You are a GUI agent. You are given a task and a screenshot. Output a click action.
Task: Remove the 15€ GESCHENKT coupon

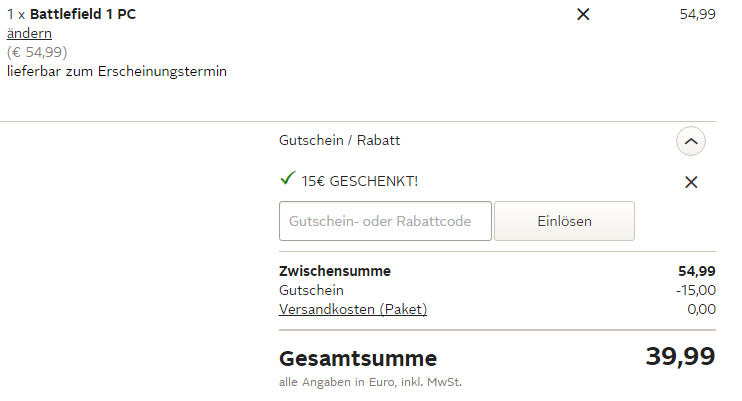pyautogui.click(x=691, y=182)
